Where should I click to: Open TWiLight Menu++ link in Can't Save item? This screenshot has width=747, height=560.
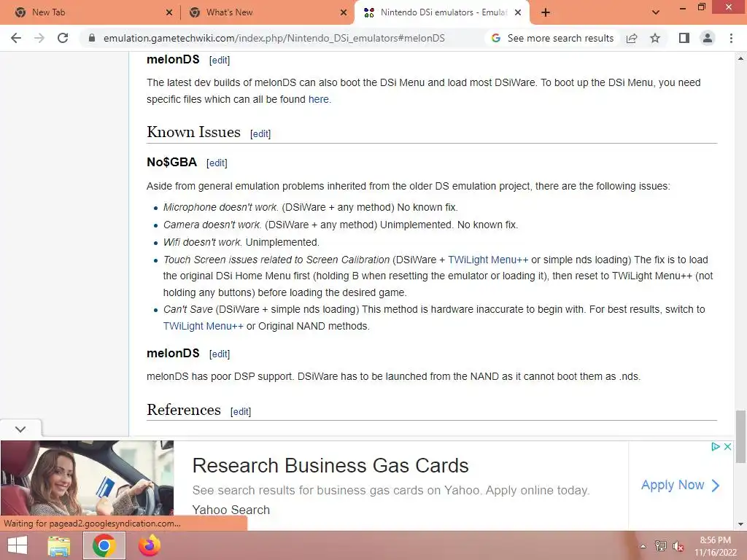203,326
